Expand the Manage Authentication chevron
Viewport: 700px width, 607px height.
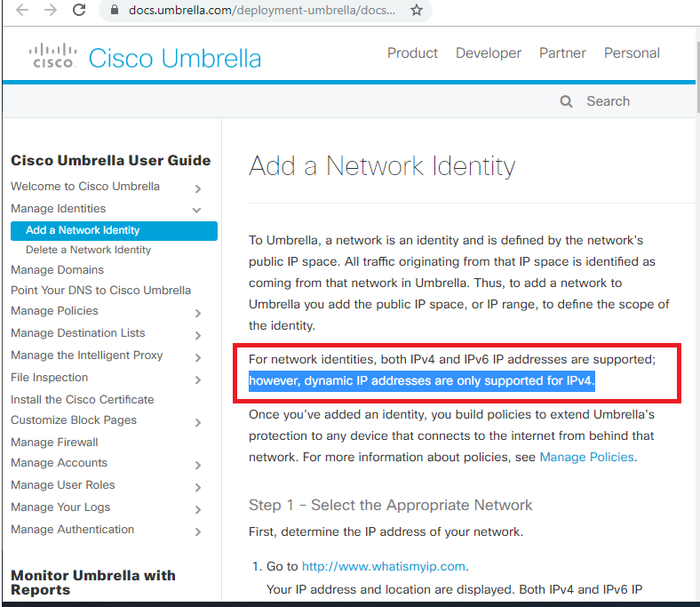point(198,532)
